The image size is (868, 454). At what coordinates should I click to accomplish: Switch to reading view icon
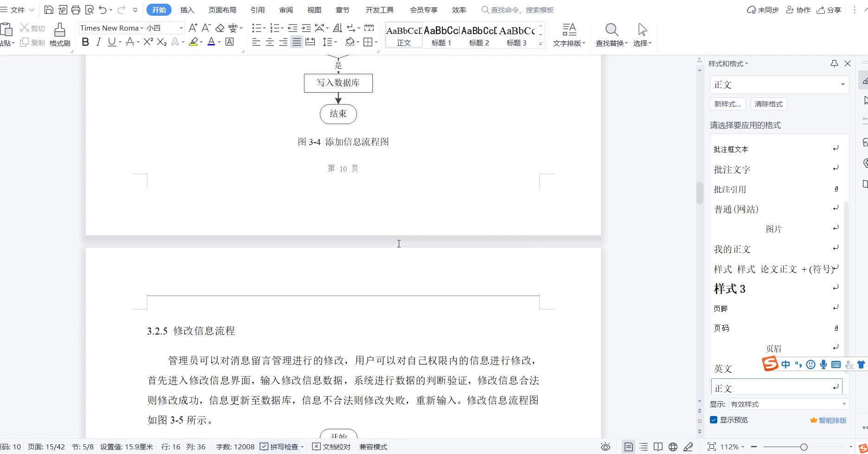click(658, 447)
